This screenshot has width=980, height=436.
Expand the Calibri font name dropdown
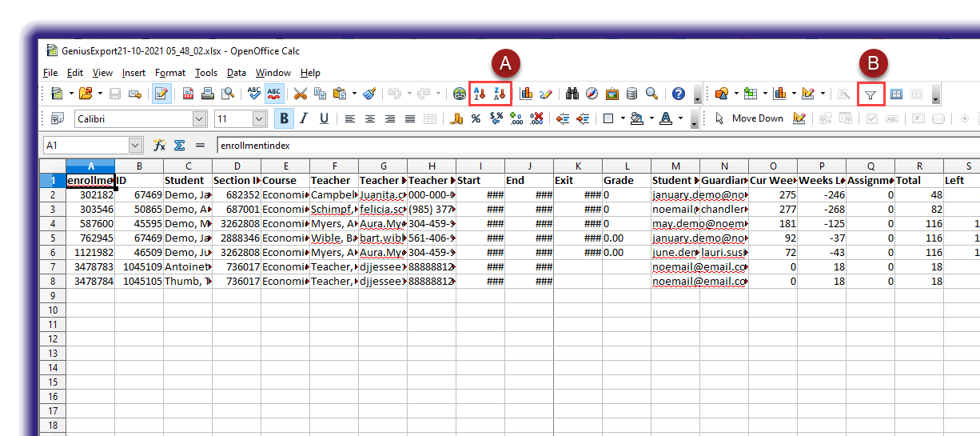pos(199,118)
